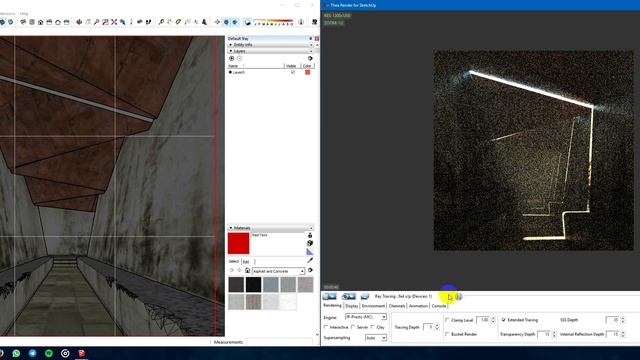Open the Layers panel details arrow
This screenshot has width=640, height=360.
click(310, 58)
